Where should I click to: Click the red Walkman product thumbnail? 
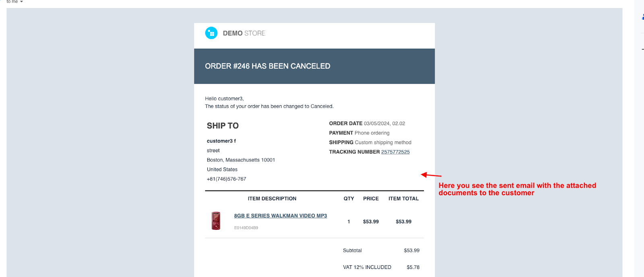tap(216, 221)
